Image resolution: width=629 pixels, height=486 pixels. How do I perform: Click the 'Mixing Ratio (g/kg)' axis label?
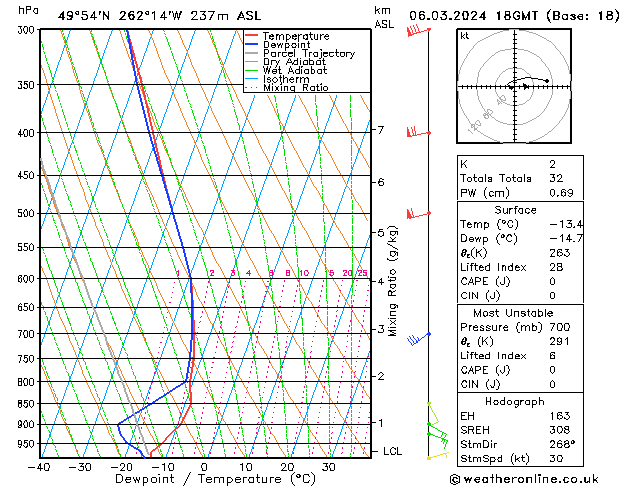pyautogui.click(x=393, y=281)
